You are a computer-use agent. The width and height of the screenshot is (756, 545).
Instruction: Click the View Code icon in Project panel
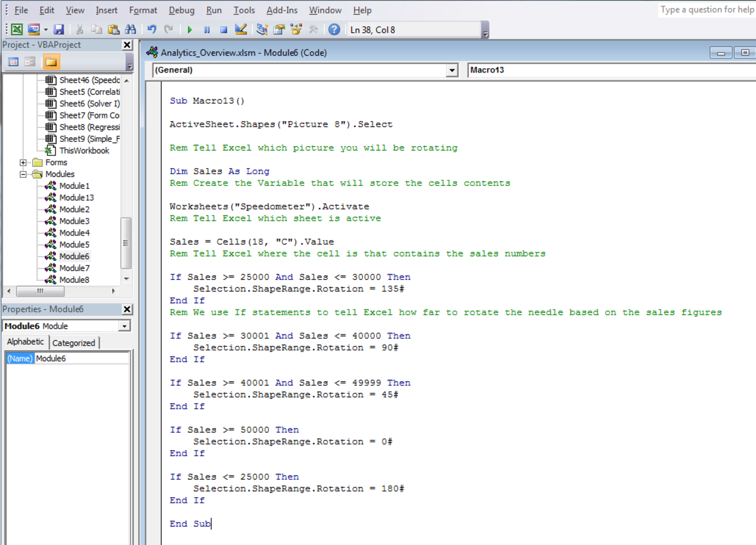click(x=13, y=62)
